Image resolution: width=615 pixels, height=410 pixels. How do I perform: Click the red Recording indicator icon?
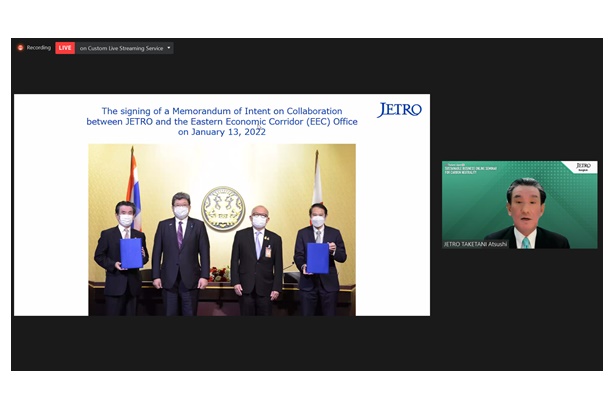(20, 48)
